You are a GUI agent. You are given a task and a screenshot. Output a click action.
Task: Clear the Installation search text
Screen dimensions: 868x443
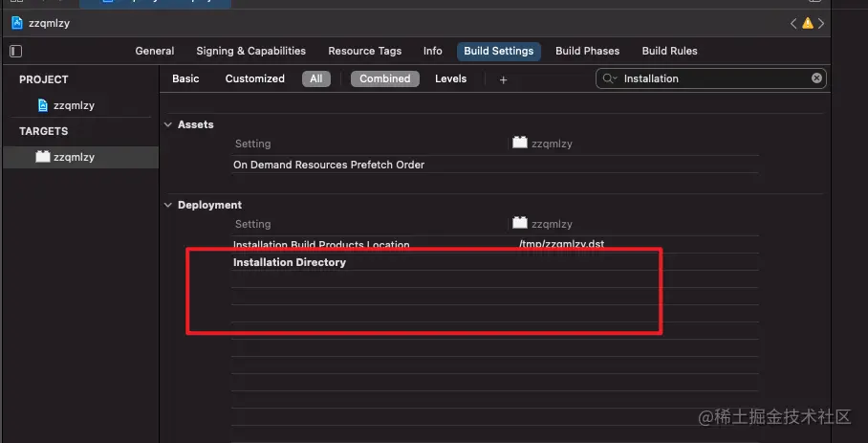(x=817, y=78)
